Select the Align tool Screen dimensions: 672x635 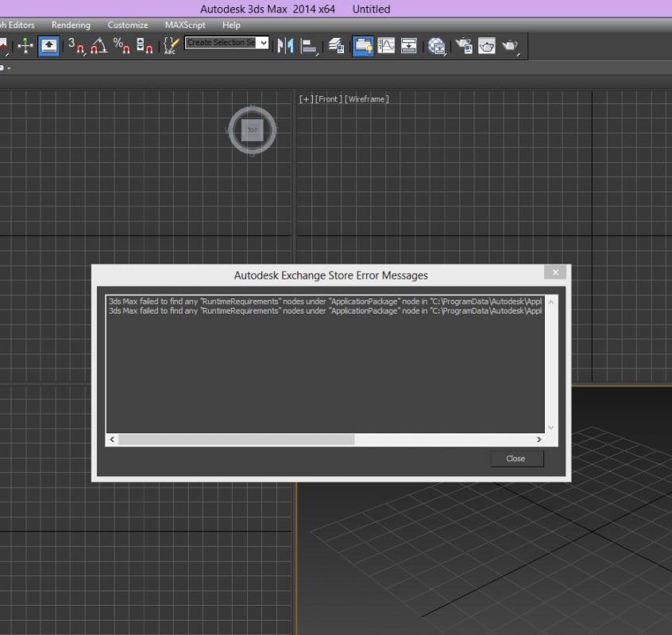308,46
